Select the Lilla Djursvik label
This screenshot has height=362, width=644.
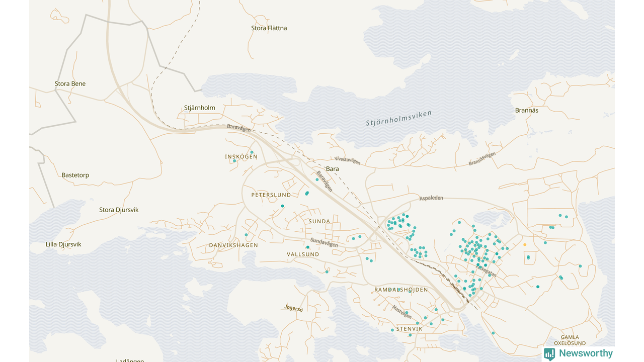click(x=63, y=244)
